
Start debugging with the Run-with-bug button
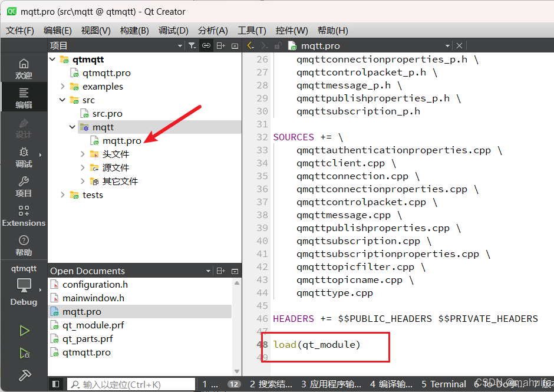pos(24,353)
